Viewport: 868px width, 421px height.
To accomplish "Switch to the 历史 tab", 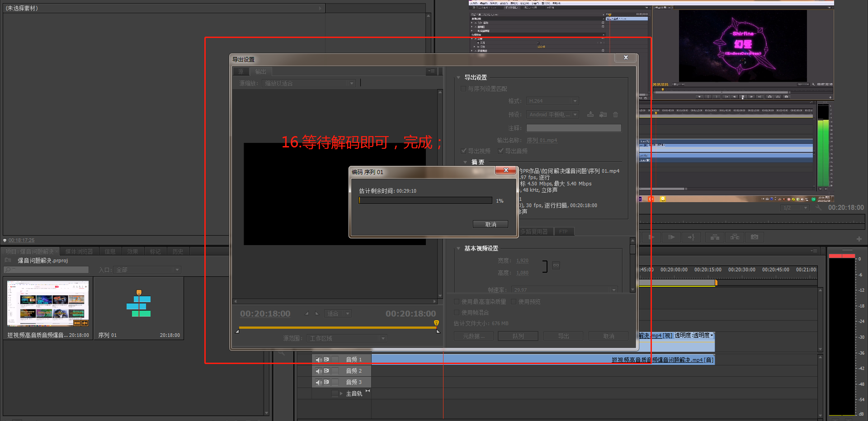I will click(x=178, y=251).
